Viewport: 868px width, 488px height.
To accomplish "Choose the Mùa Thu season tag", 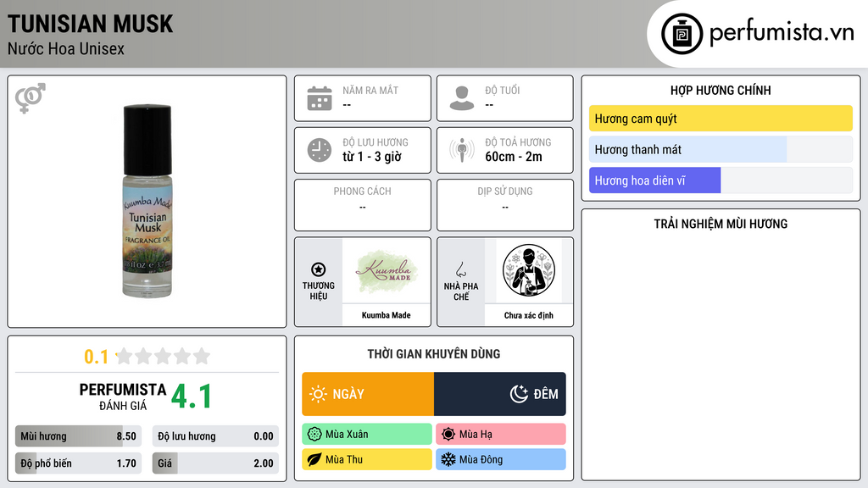I will point(367,459).
